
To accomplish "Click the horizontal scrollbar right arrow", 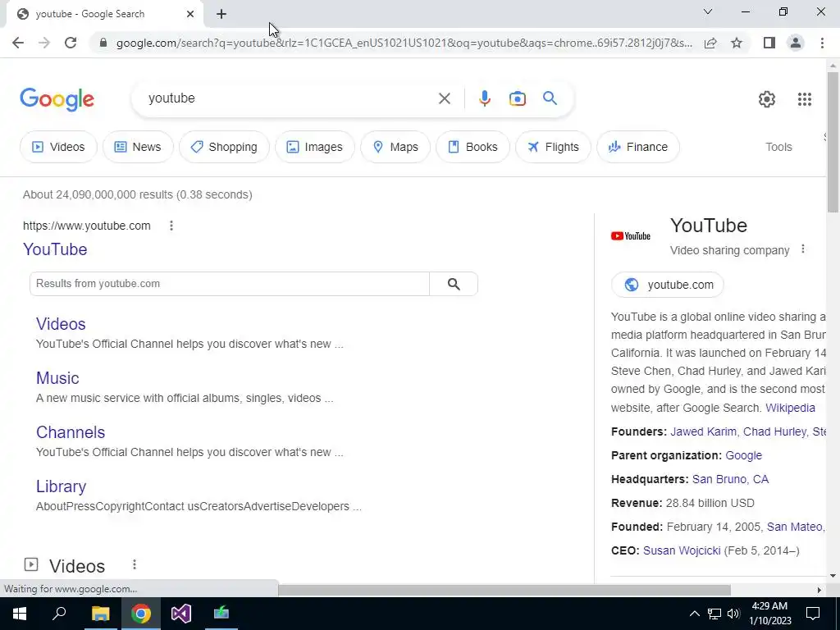I will tap(819, 590).
